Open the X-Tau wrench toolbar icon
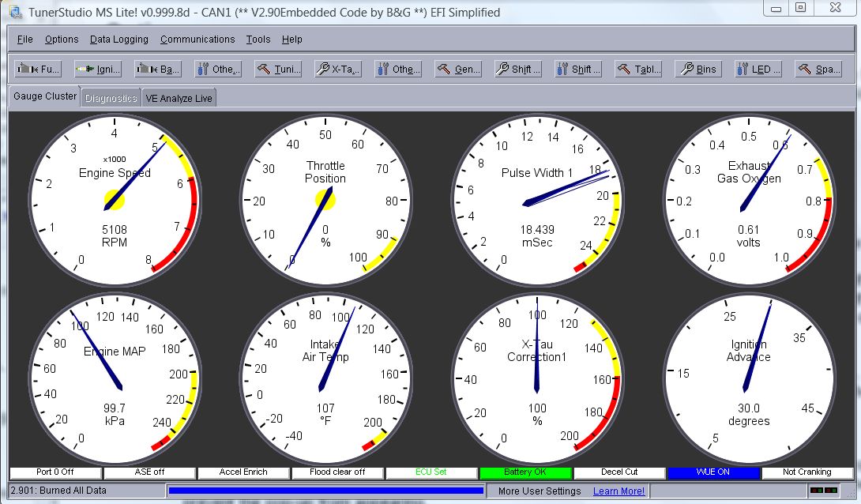Viewport: 861px width, 504px height. click(x=338, y=69)
